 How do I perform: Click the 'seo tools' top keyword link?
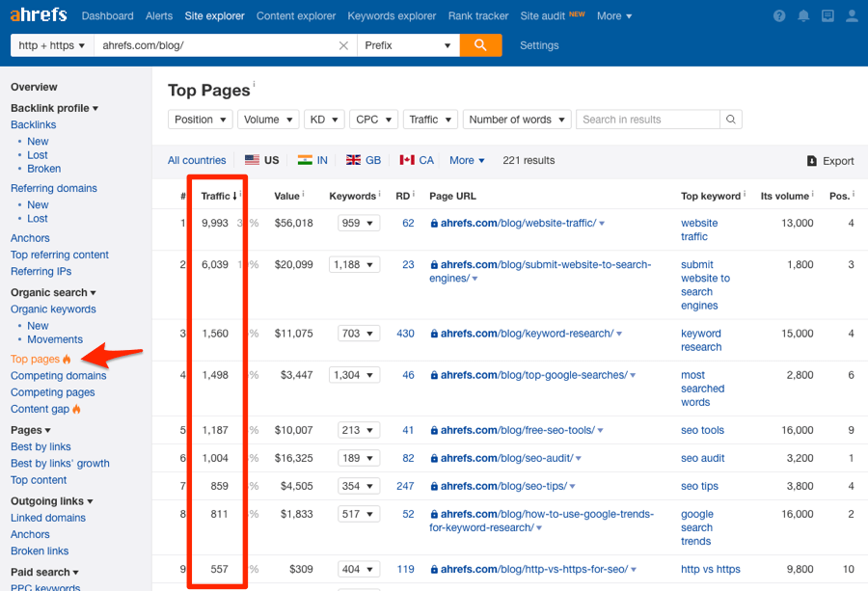click(x=702, y=431)
